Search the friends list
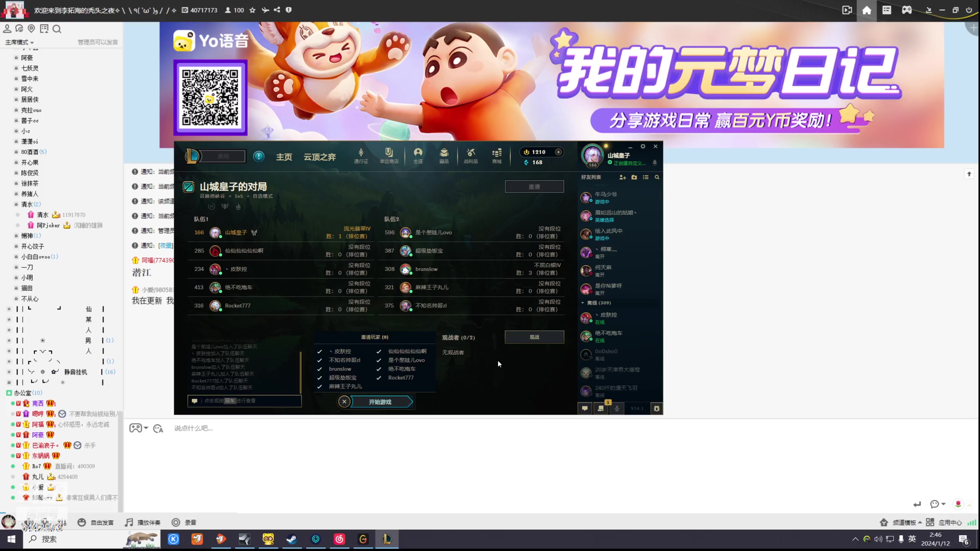The width and height of the screenshot is (980, 551). 657,177
